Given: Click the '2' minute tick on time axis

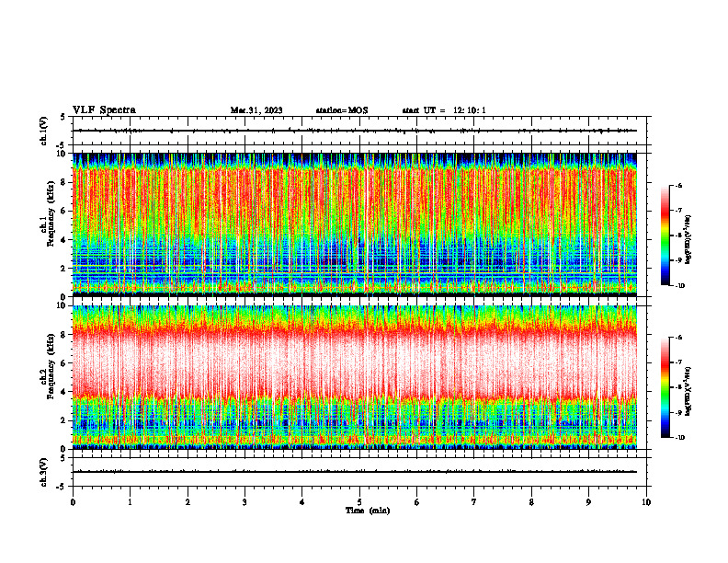Looking at the screenshot, I should [x=188, y=502].
